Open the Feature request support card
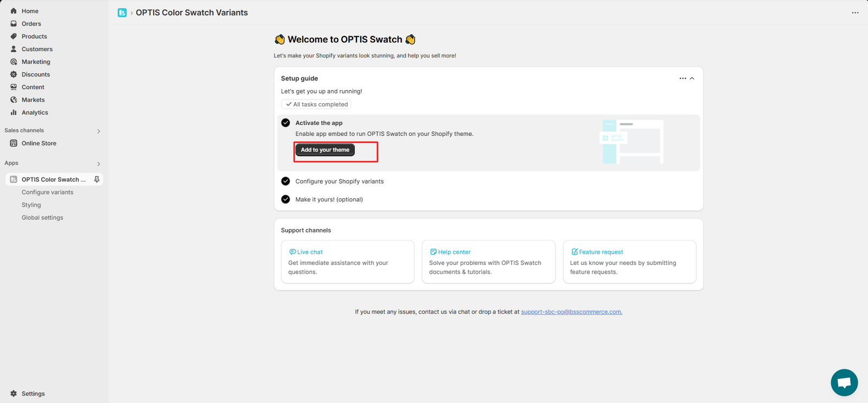The image size is (868, 403). [629, 262]
